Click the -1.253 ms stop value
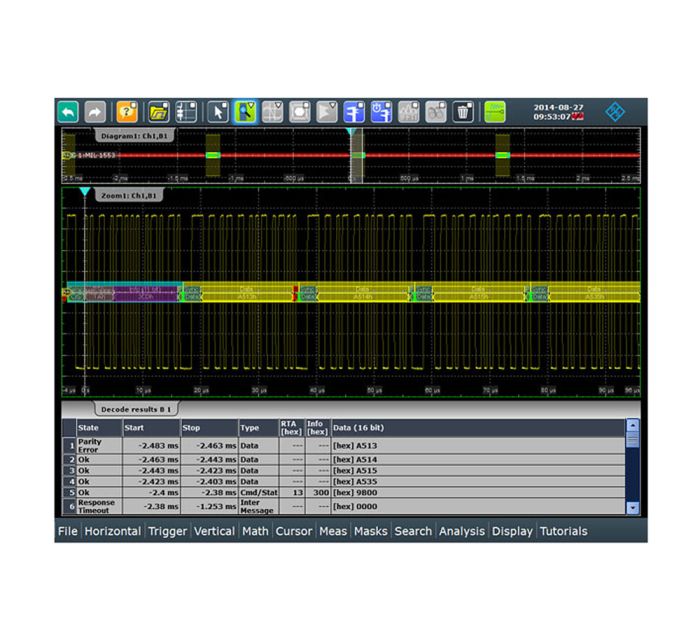 coord(219,507)
